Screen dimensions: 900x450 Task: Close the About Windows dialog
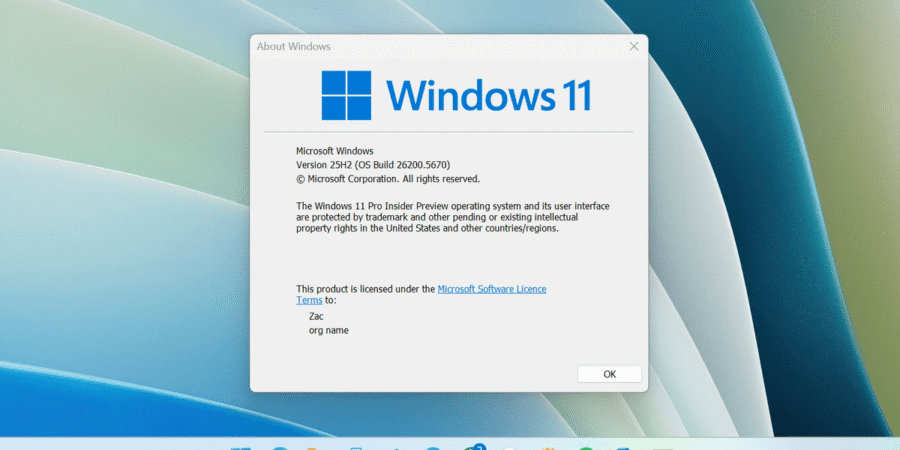pyautogui.click(x=634, y=46)
